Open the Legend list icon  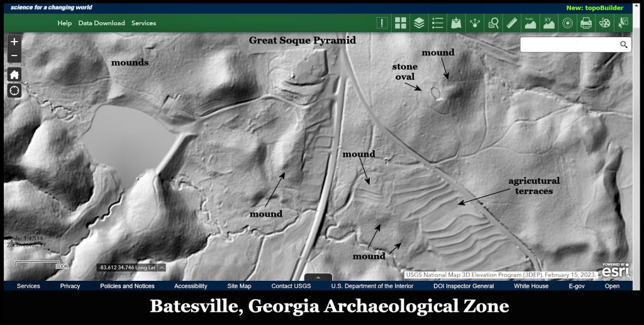point(438,23)
